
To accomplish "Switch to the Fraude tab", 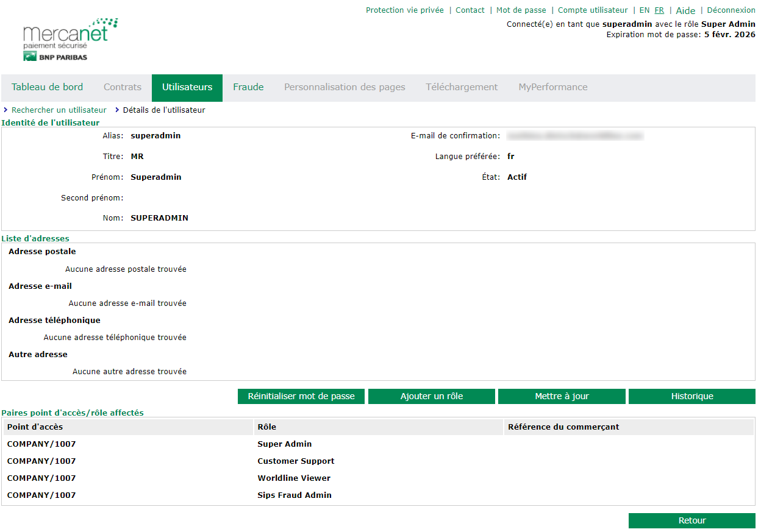I will click(x=248, y=87).
